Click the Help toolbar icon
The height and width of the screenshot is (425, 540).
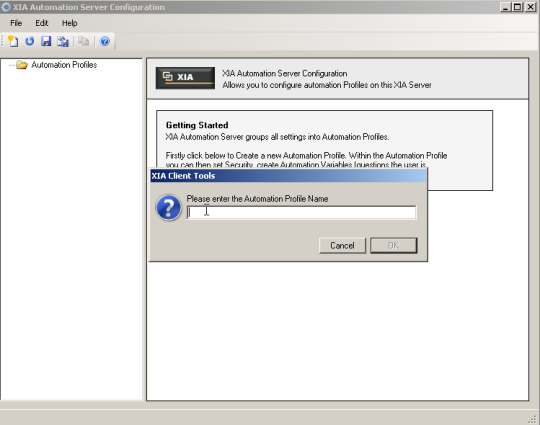pyautogui.click(x=105, y=41)
